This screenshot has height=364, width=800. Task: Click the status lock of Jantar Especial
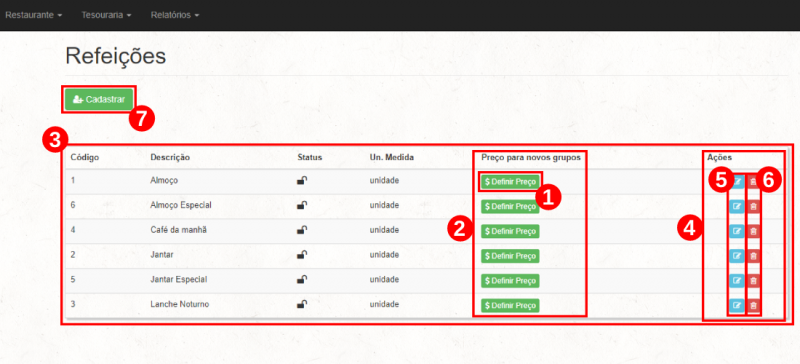[302, 280]
